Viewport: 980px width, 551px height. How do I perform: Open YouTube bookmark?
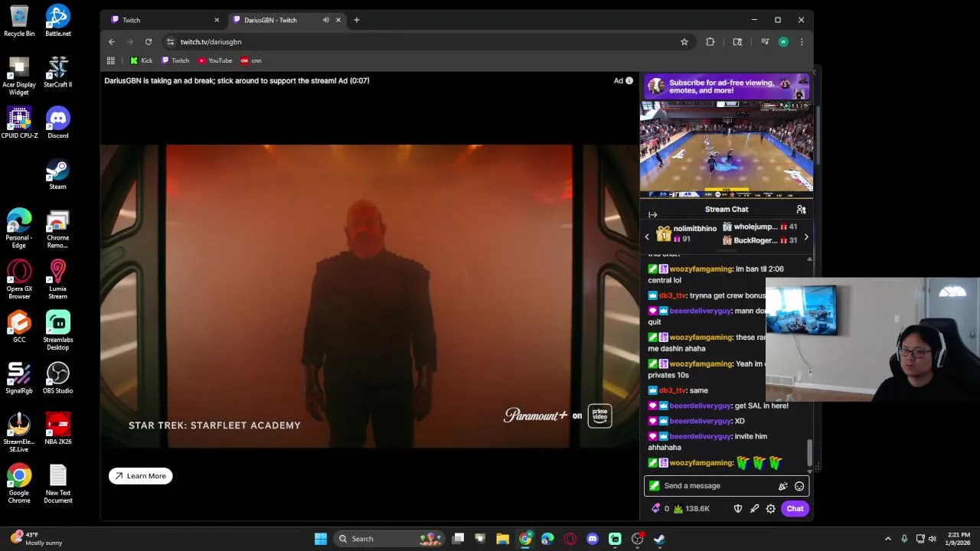coord(215,60)
